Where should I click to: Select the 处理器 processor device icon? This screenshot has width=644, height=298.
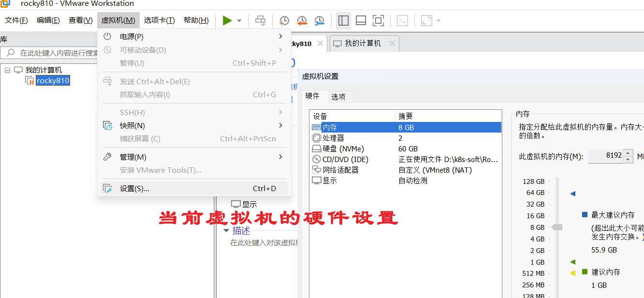click(317, 138)
